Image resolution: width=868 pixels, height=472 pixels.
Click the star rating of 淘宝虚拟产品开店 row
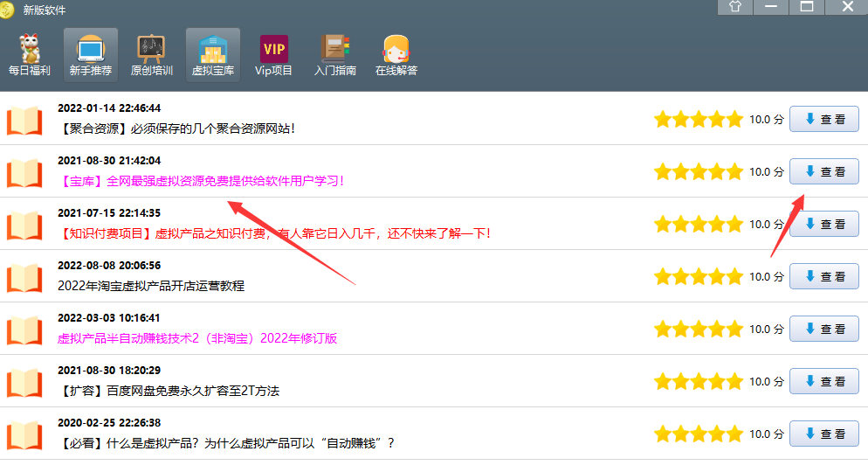point(698,276)
